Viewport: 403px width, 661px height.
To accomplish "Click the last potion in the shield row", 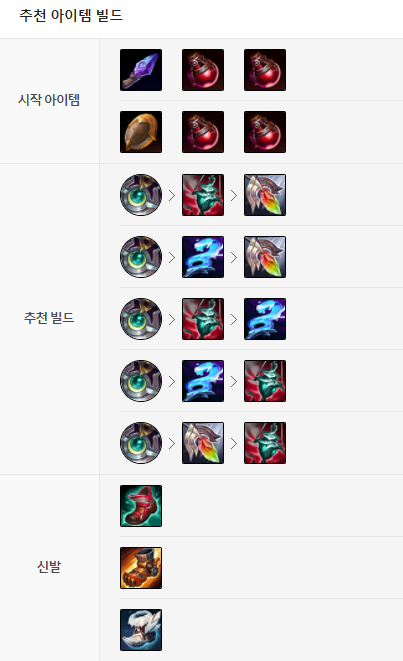I will pyautogui.click(x=265, y=132).
